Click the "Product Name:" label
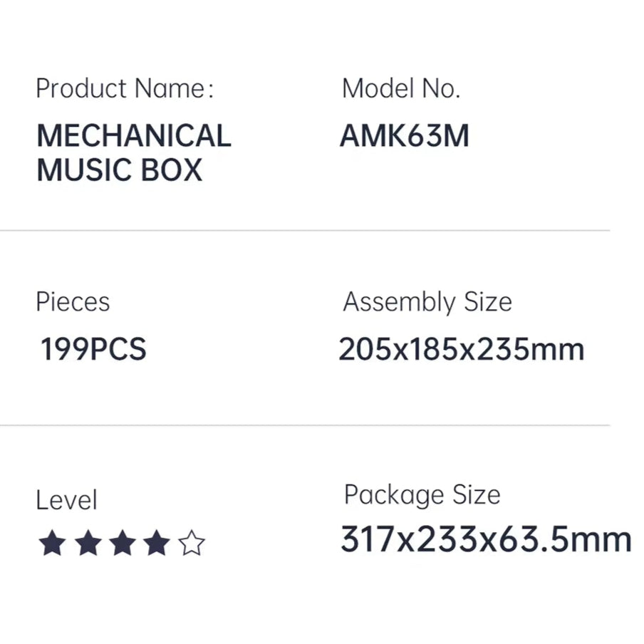This screenshot has width=644, height=644. [x=125, y=89]
